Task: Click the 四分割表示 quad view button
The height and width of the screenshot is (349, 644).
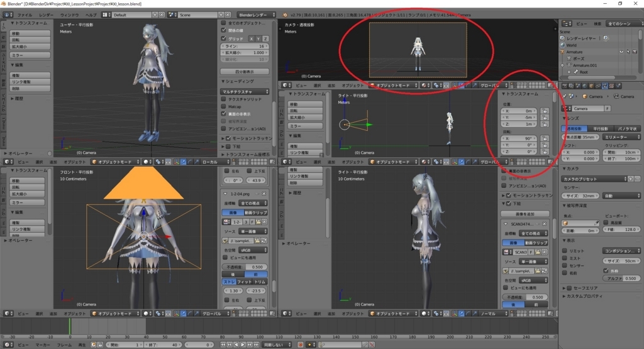Action: [245, 72]
